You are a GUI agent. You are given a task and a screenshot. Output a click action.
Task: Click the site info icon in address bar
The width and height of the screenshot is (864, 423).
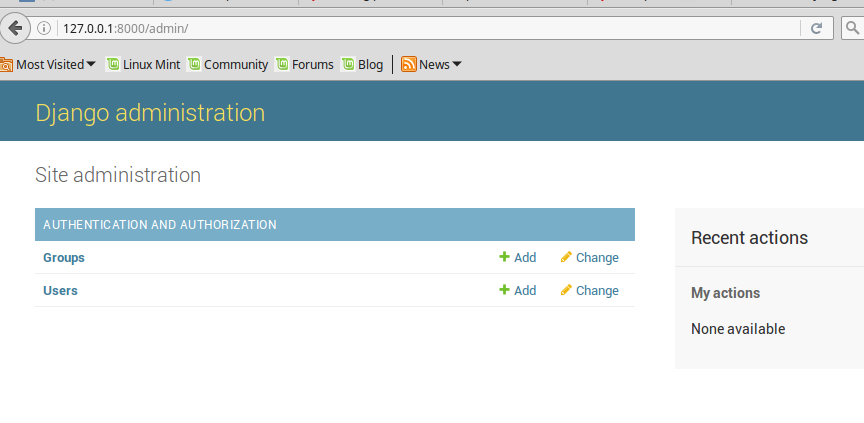point(44,28)
